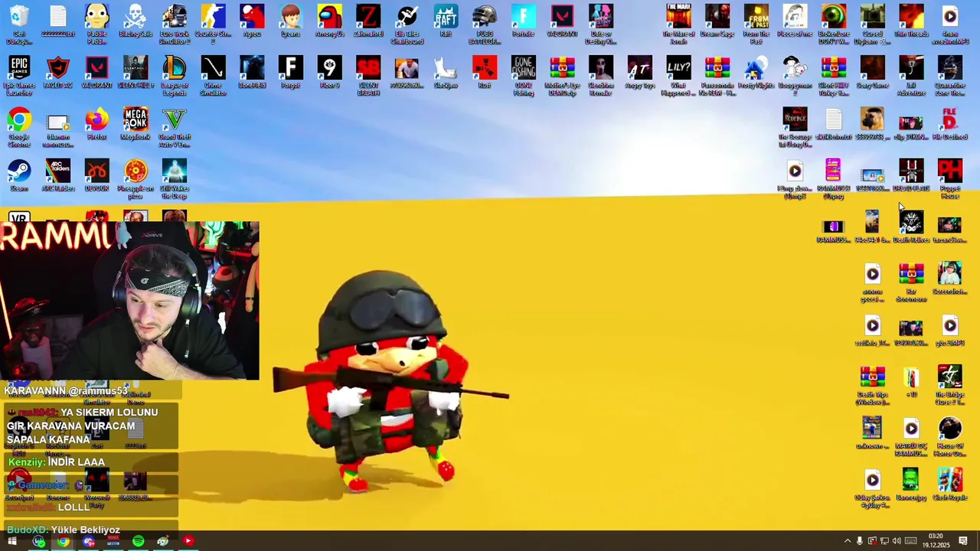Open the Agrou game icon

[x=252, y=21]
